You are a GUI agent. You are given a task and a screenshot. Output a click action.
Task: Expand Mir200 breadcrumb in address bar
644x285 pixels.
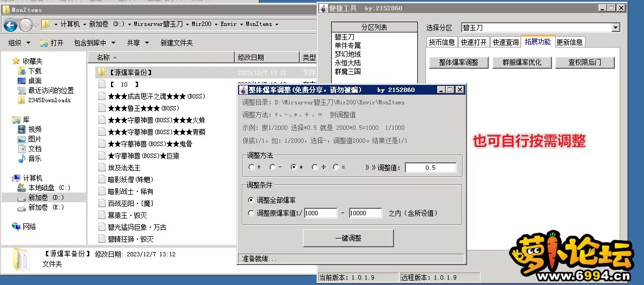pos(215,24)
